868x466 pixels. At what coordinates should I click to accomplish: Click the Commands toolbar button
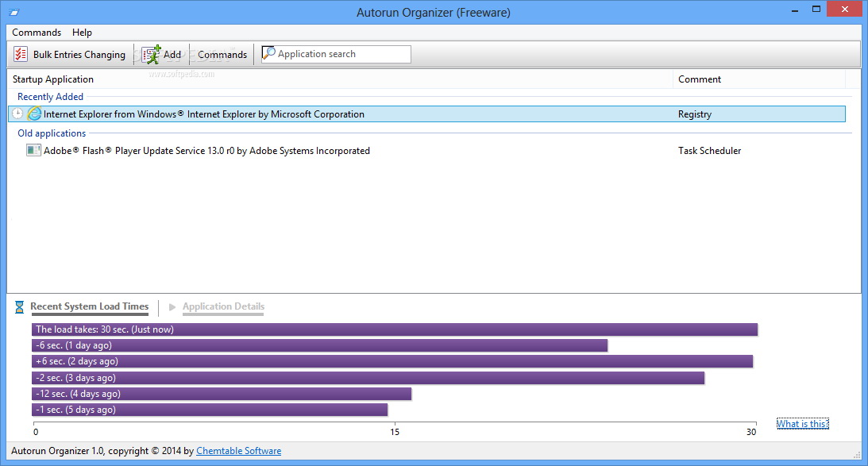tap(222, 55)
